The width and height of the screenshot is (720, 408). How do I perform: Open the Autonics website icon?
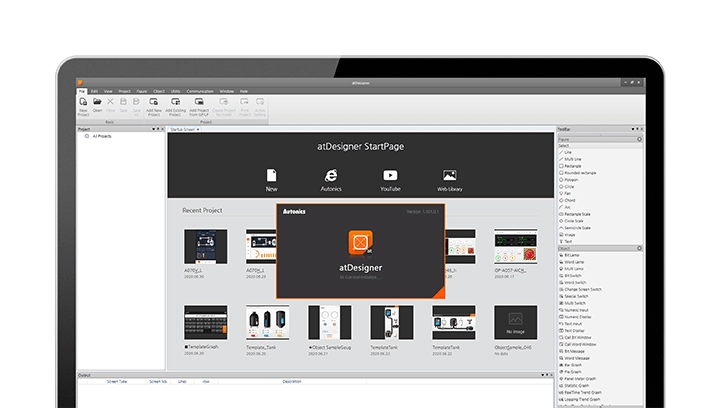tap(331, 176)
